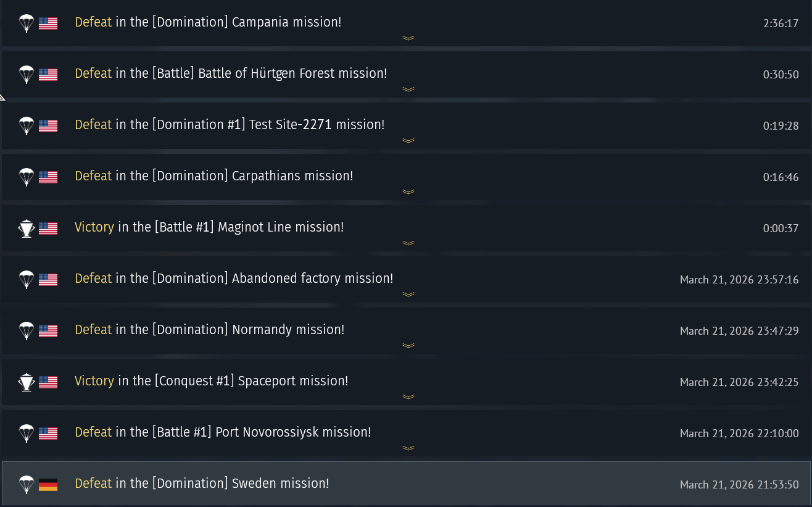Image resolution: width=812 pixels, height=507 pixels.
Task: Click parachute icon beside Carpathians mission
Action: [26, 177]
